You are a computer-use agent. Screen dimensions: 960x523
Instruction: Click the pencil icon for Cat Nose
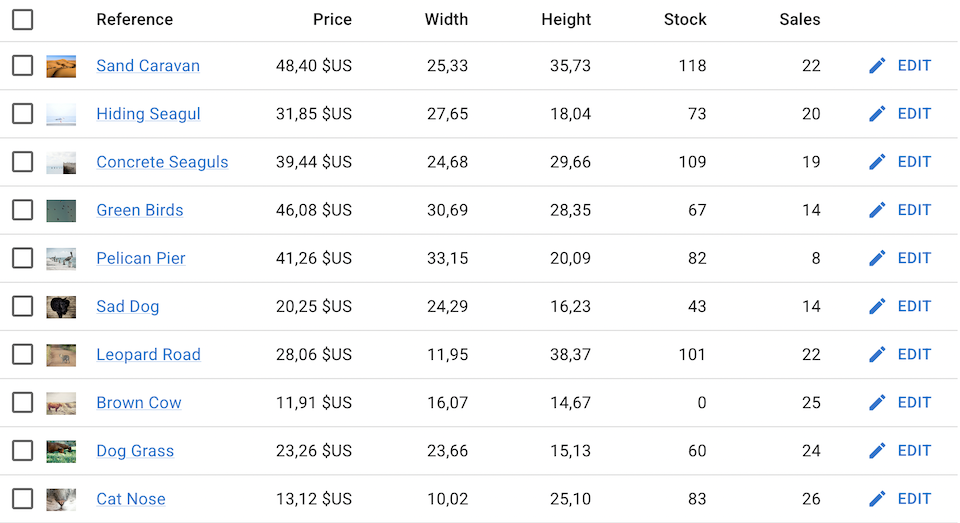[877, 498]
